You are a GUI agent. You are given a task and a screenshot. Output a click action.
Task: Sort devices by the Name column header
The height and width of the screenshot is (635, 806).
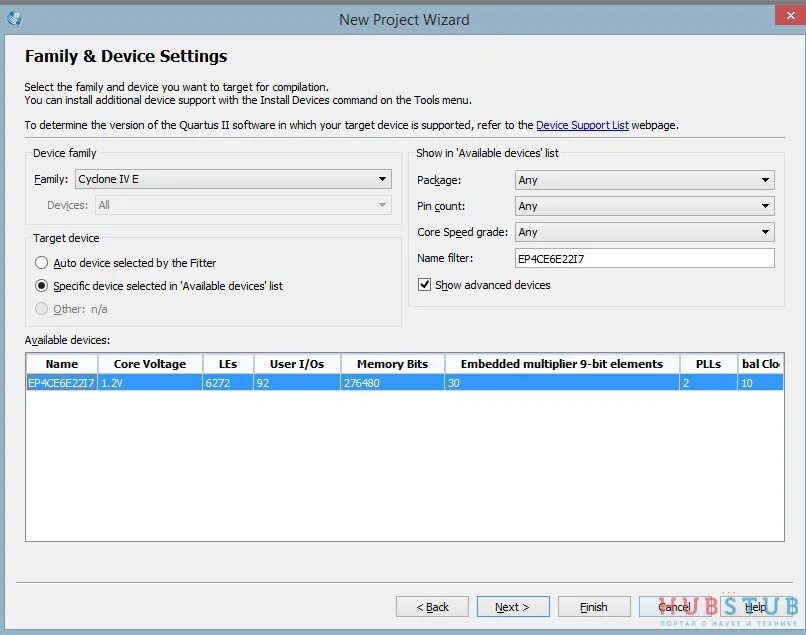coord(62,364)
